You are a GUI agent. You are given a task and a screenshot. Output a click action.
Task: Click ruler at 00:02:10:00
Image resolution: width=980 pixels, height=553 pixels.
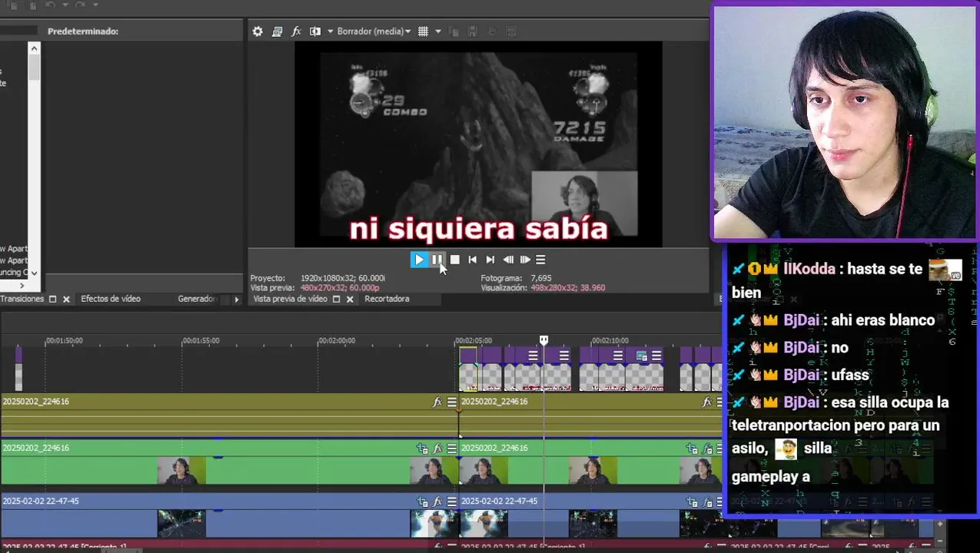coord(610,340)
